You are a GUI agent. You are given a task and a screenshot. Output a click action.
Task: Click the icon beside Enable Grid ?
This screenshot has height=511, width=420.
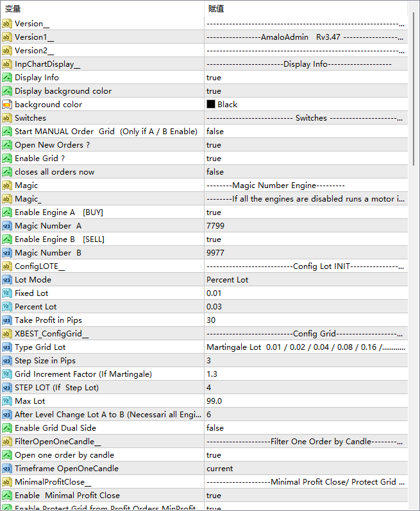[7, 159]
